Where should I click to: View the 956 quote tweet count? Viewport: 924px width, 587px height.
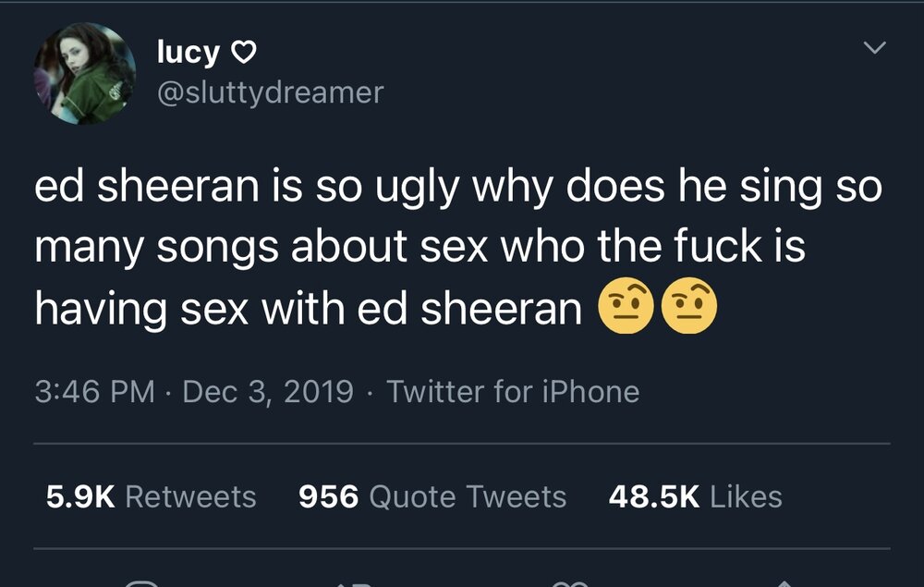pos(328,496)
